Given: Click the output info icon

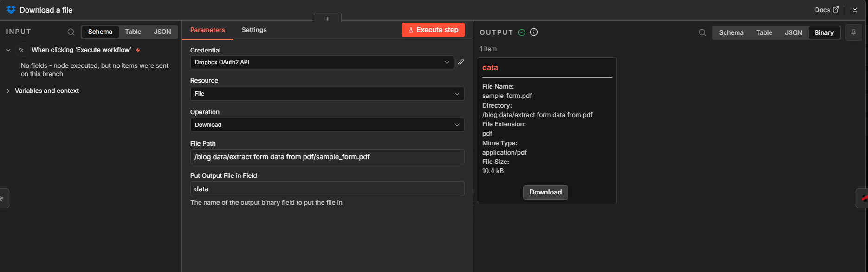Looking at the screenshot, I should 534,32.
